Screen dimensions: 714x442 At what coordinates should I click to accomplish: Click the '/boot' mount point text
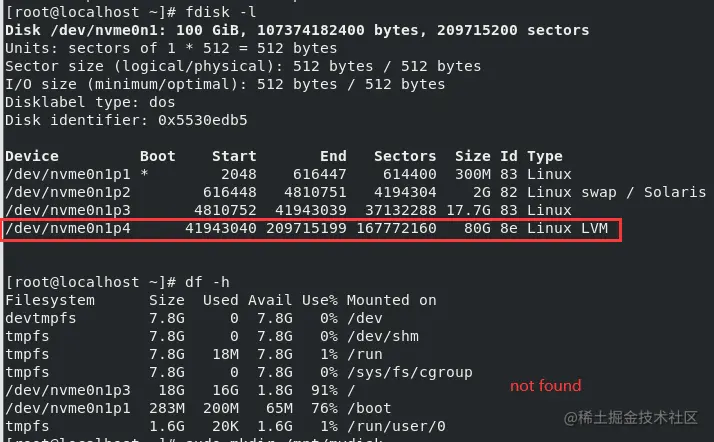(368, 408)
